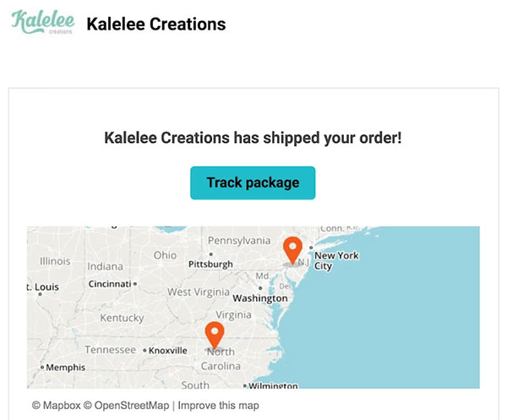Click the West Virginia state label
Screen dimensions: 507x420
[x=203, y=292]
